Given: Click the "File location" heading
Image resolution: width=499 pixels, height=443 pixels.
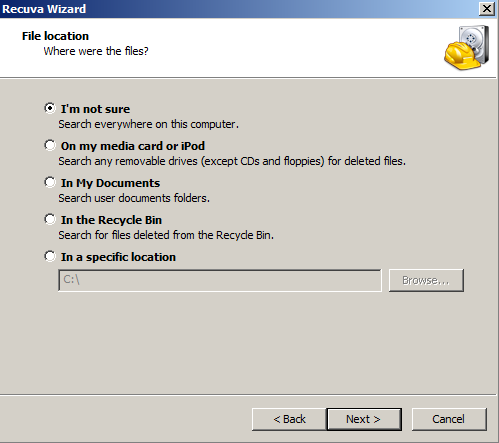Looking at the screenshot, I should 55,36.
